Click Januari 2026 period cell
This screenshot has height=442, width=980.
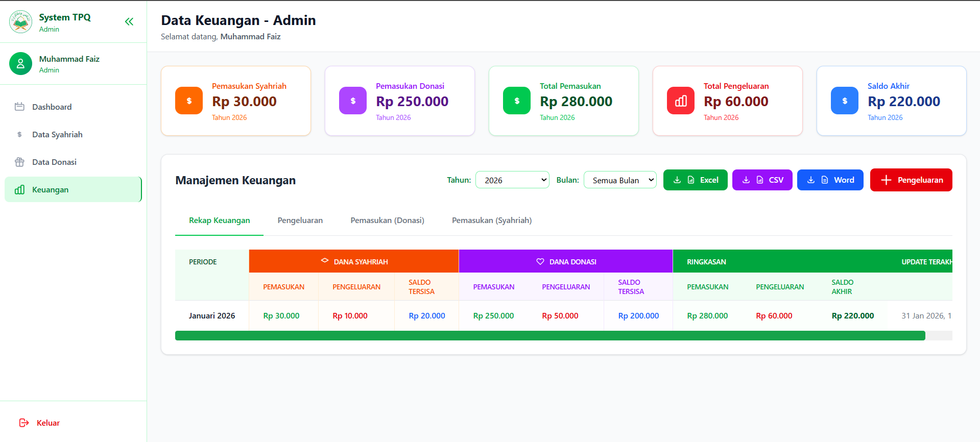[212, 315]
